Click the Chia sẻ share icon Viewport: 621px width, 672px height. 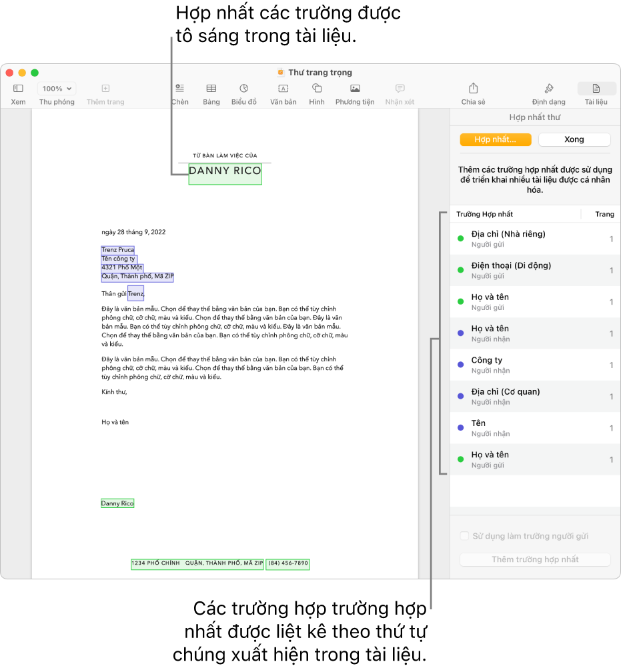[473, 88]
